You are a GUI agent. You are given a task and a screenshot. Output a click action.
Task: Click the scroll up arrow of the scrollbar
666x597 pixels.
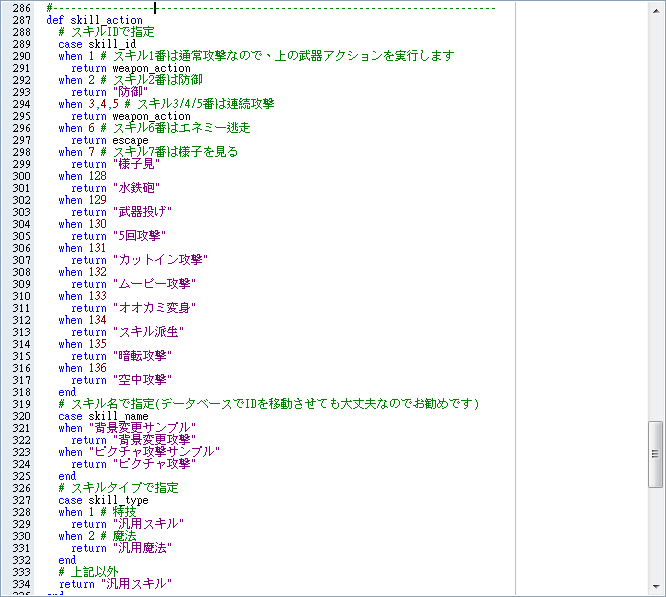point(656,11)
